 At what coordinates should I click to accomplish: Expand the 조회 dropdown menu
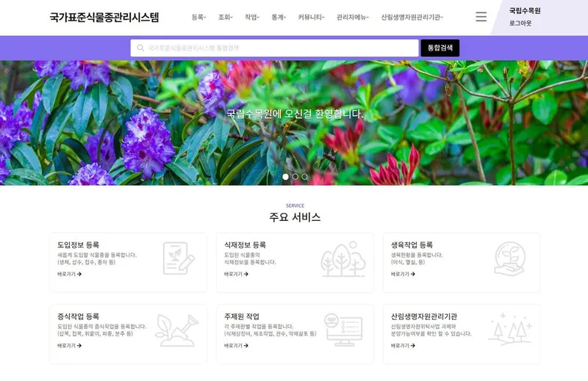[225, 17]
